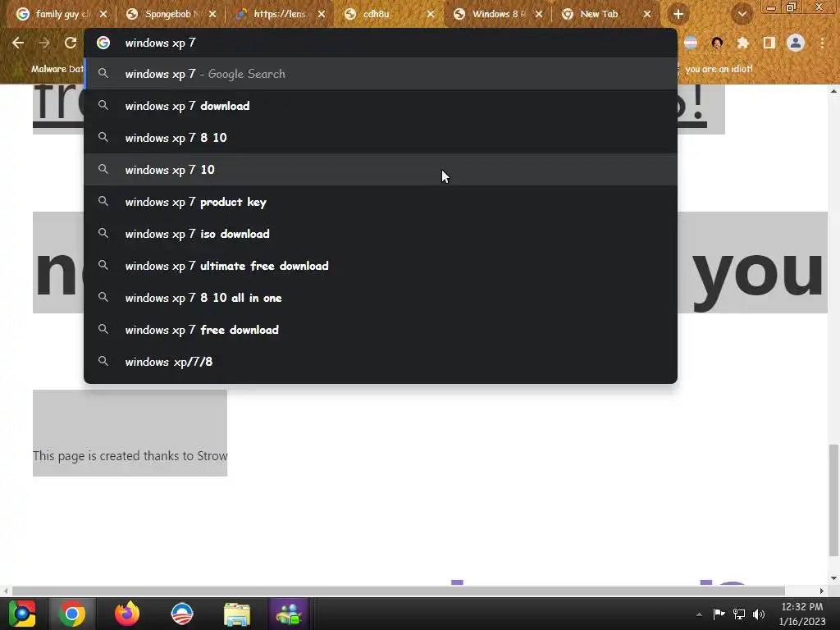Click the face avatar extension icon
This screenshot has width=840, height=630.
coord(717,43)
